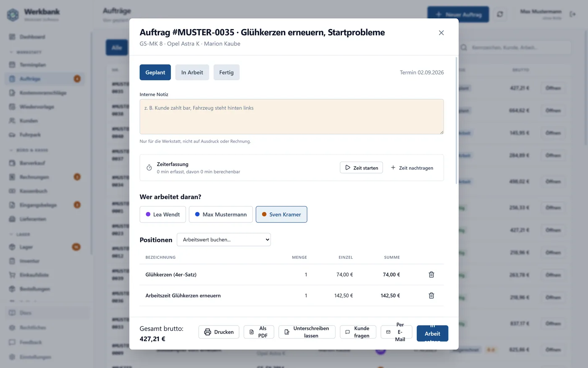Toggle mechanic Lea Wendt assignment
This screenshot has height=368, width=588.
click(163, 214)
